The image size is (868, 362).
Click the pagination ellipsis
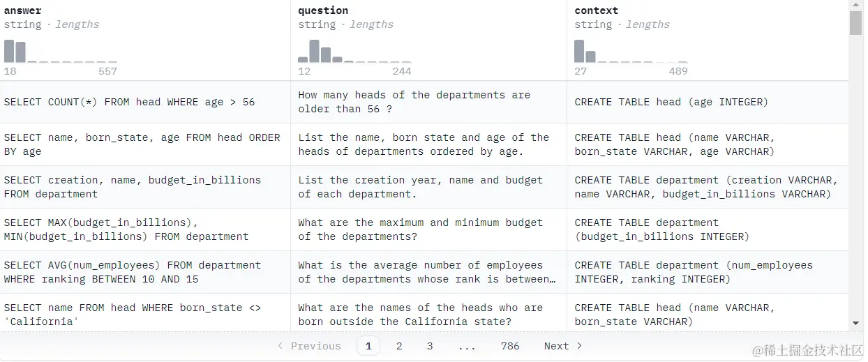(467, 346)
